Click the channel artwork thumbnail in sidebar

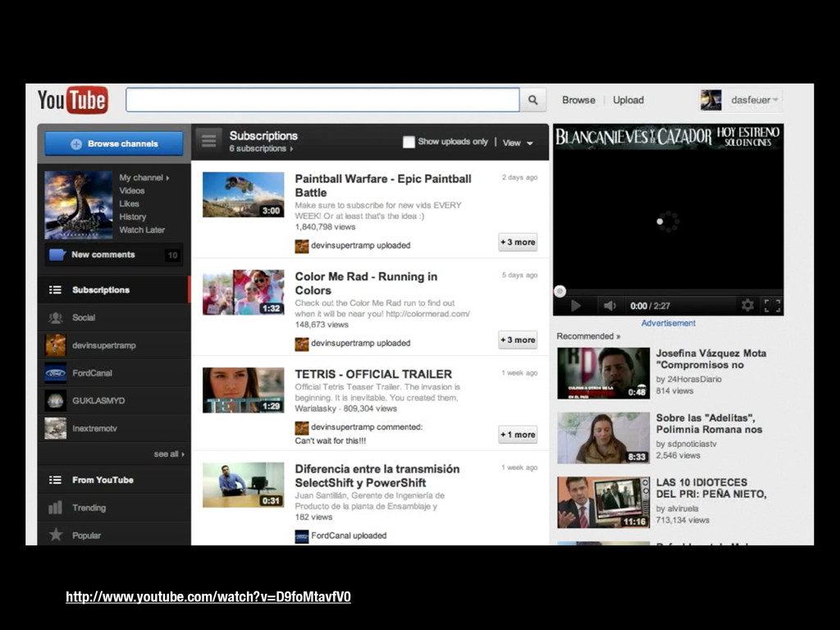(x=78, y=205)
